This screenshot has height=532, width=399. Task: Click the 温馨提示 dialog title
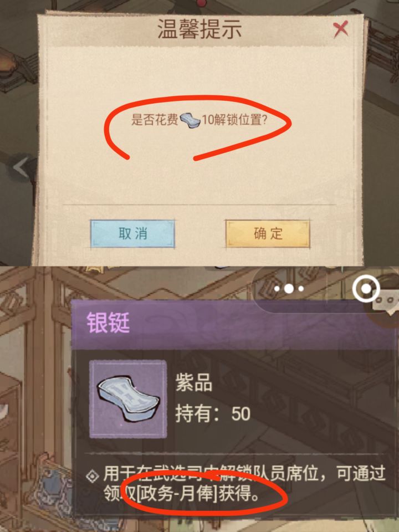click(x=199, y=29)
